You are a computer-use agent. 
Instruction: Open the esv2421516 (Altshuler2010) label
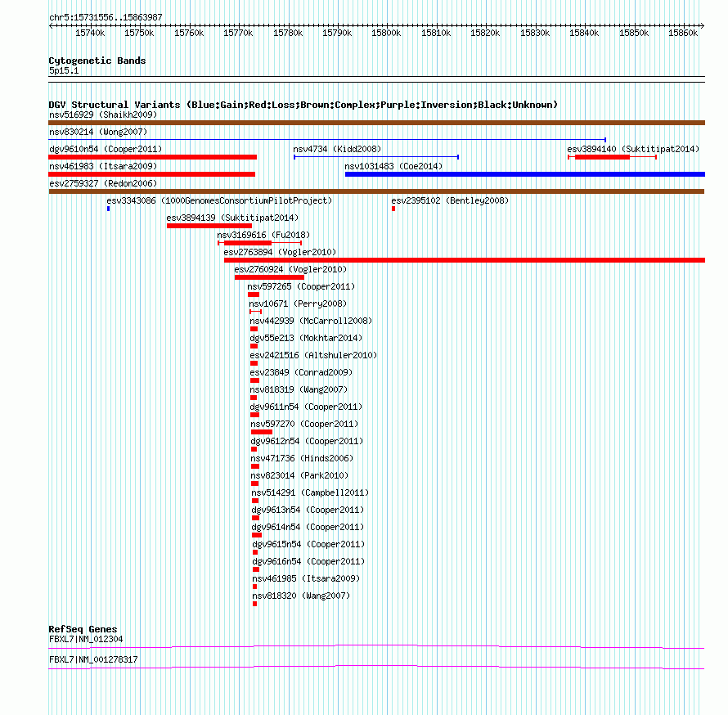point(313,355)
